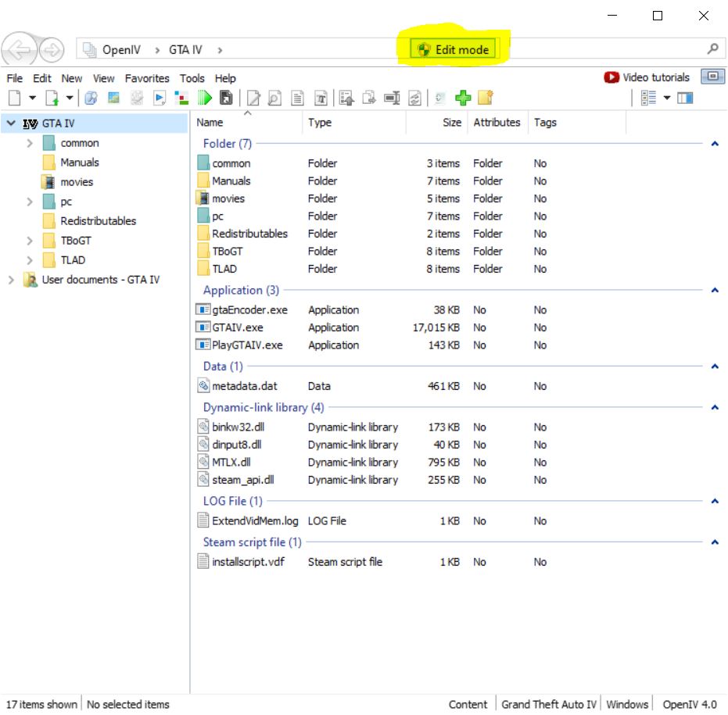The height and width of the screenshot is (715, 728).
Task: Expand User documents - GTA IV tree node
Action: 11,280
